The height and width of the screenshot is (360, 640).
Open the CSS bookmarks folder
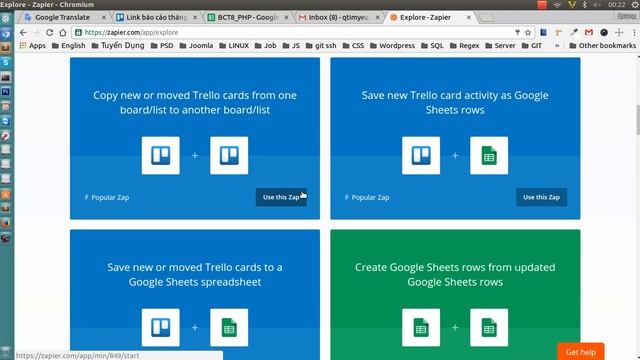pyautogui.click(x=353, y=46)
